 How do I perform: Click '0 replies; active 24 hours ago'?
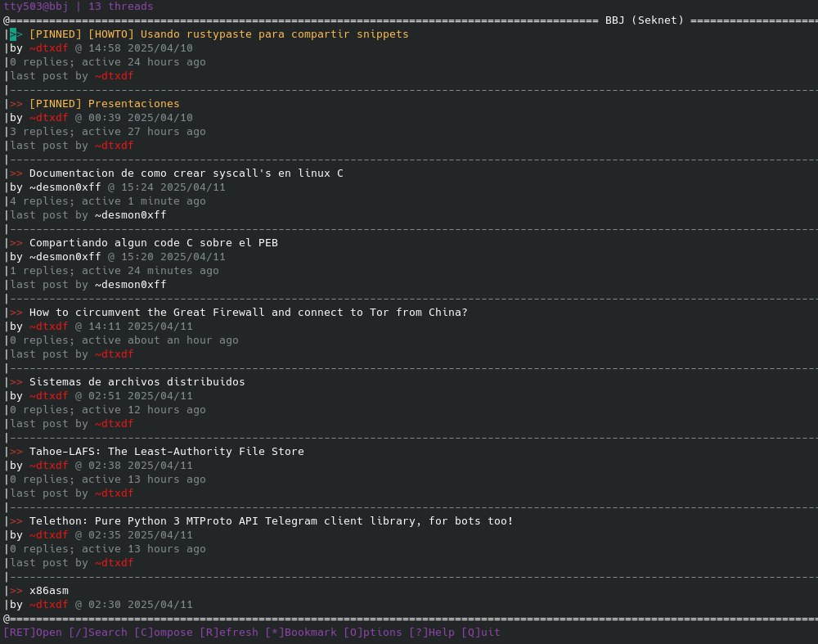click(108, 61)
